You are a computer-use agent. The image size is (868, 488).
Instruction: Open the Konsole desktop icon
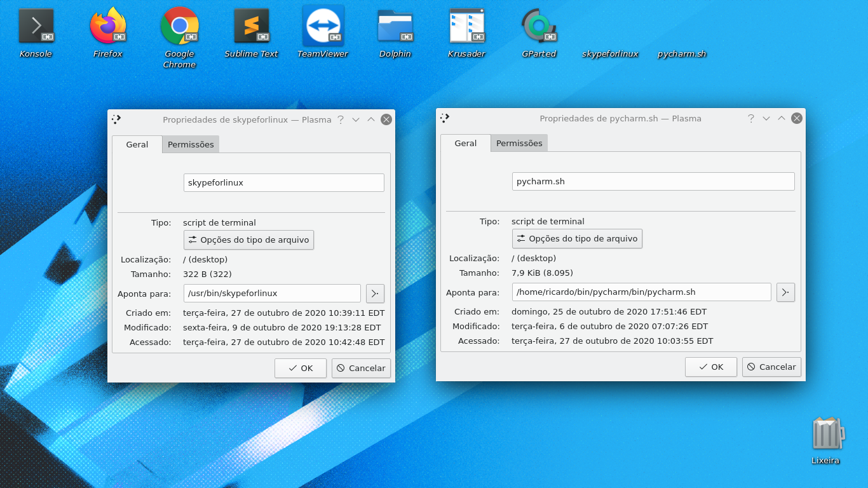pyautogui.click(x=36, y=33)
